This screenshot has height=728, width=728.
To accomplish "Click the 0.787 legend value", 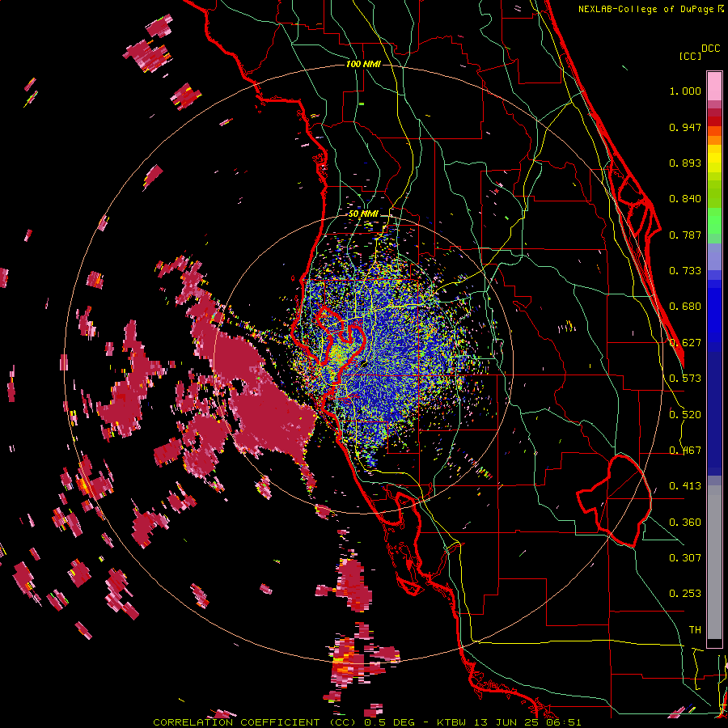I will click(685, 235).
